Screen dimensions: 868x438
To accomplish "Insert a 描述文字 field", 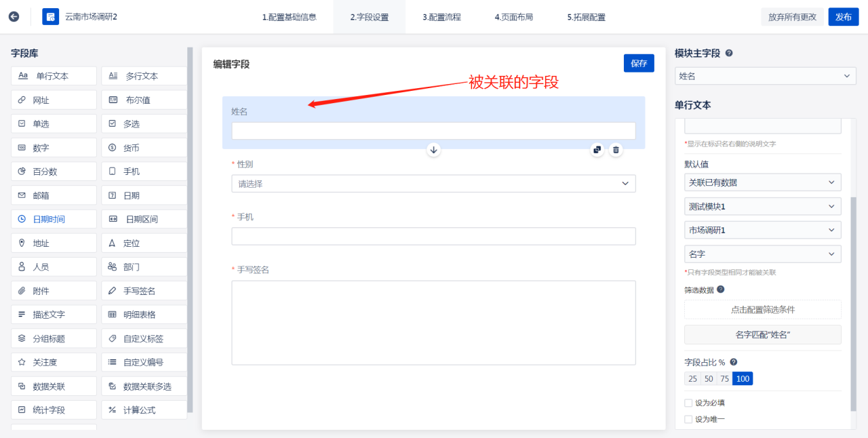I will point(54,315).
